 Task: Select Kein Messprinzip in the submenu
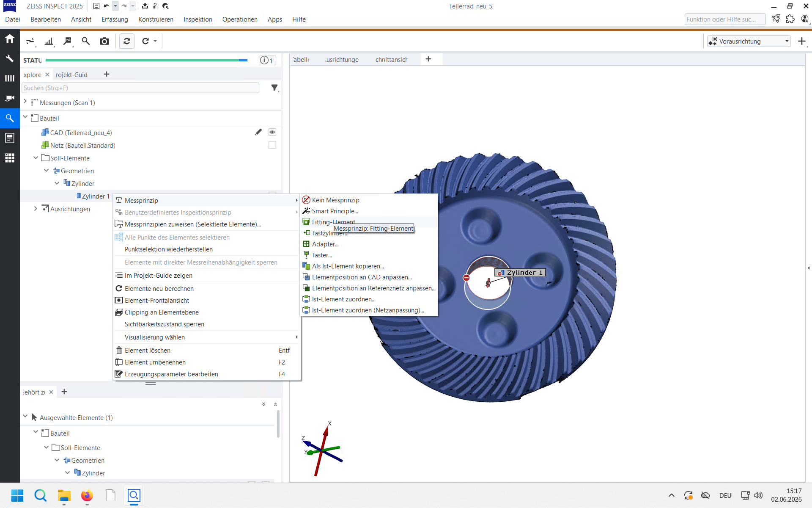click(x=369, y=200)
